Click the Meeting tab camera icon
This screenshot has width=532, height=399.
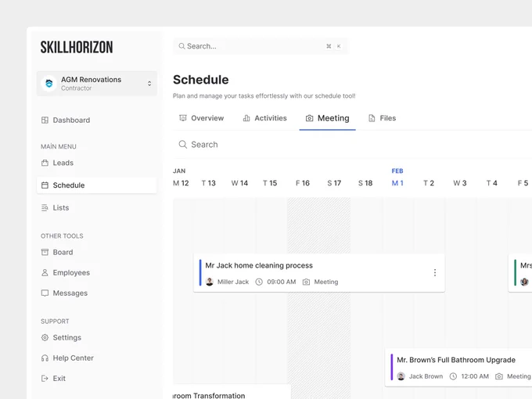click(x=310, y=118)
